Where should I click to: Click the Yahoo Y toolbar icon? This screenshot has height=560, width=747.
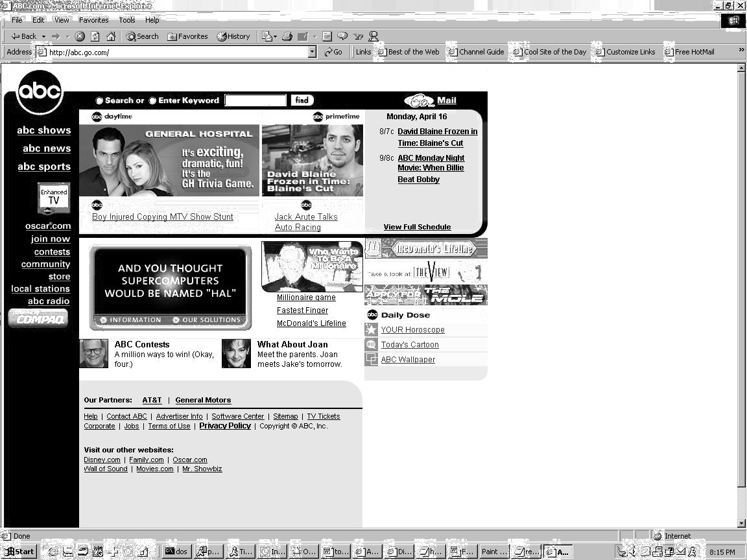point(358,36)
